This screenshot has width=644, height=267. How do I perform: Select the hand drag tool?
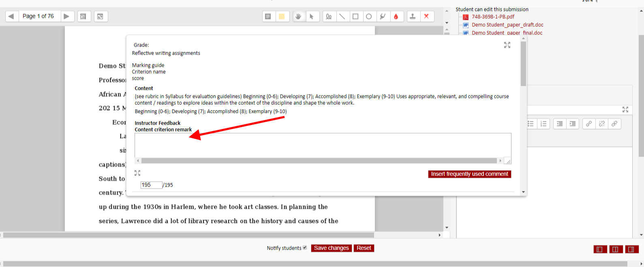click(x=298, y=17)
